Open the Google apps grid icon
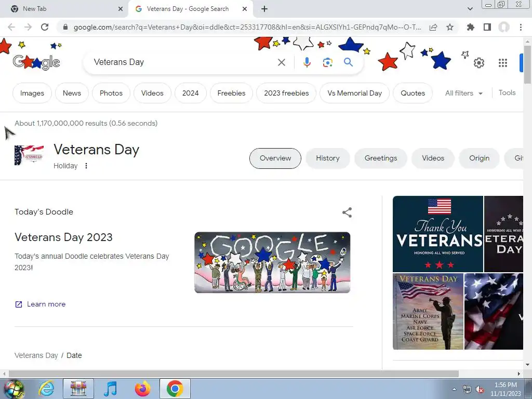 pyautogui.click(x=503, y=63)
